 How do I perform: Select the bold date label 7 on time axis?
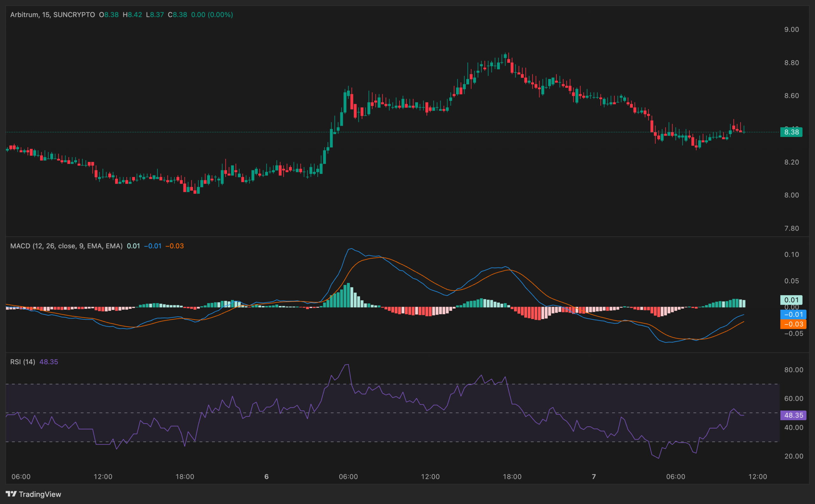tap(594, 476)
